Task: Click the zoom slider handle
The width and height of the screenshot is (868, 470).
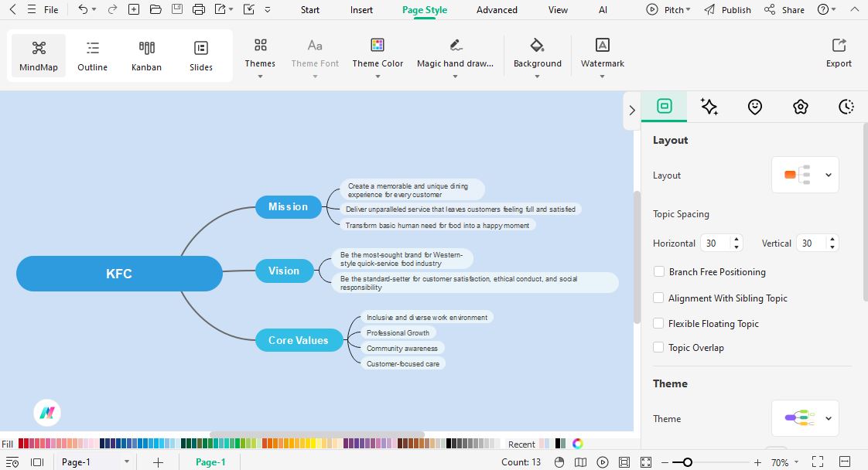Action: pos(687,462)
